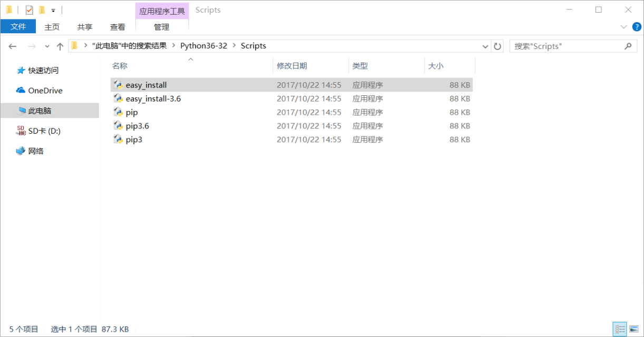
Task: Open Python36-32 from the breadcrumb path
Action: pos(204,45)
